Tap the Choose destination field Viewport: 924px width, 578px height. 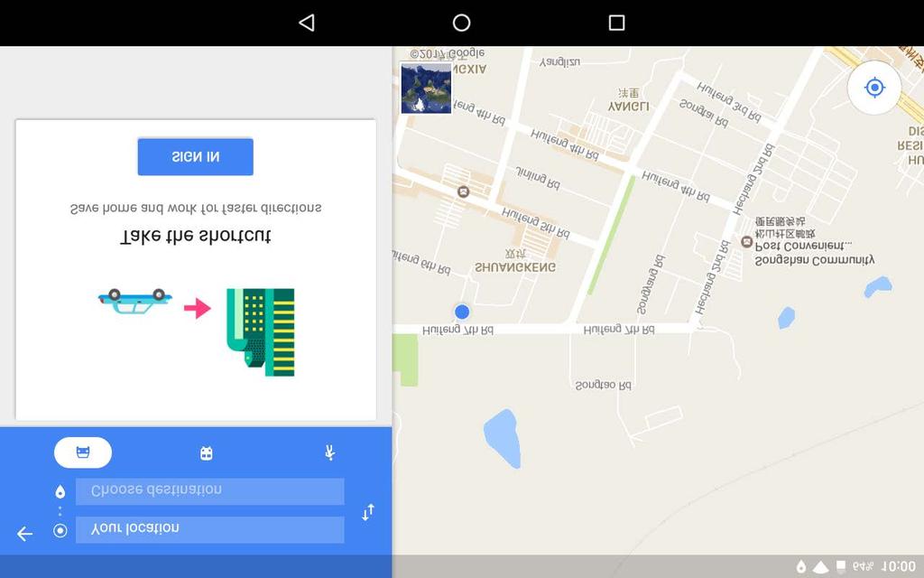tap(209, 491)
